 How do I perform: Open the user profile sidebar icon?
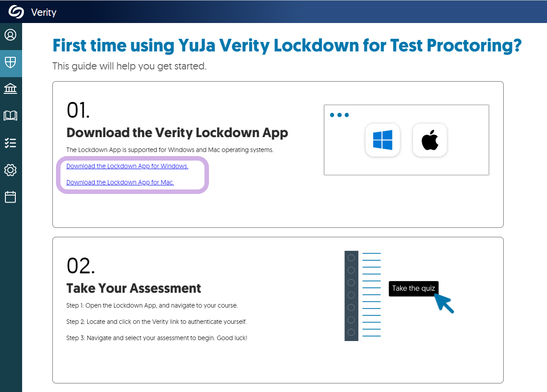[x=10, y=35]
